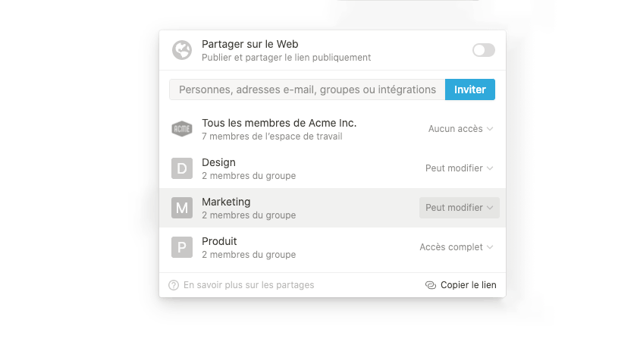Click the invite people or e-mail field
Viewport: 637px width, 364px height.
(307, 89)
